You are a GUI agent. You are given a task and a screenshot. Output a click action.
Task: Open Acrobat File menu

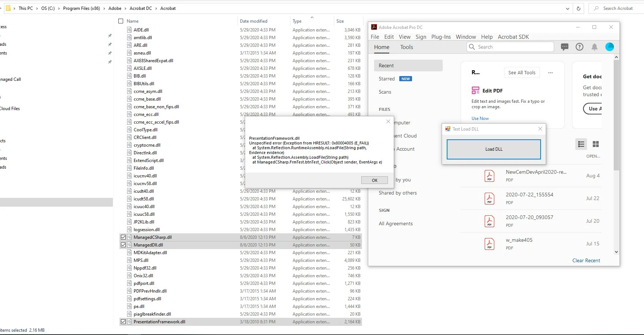pos(375,37)
